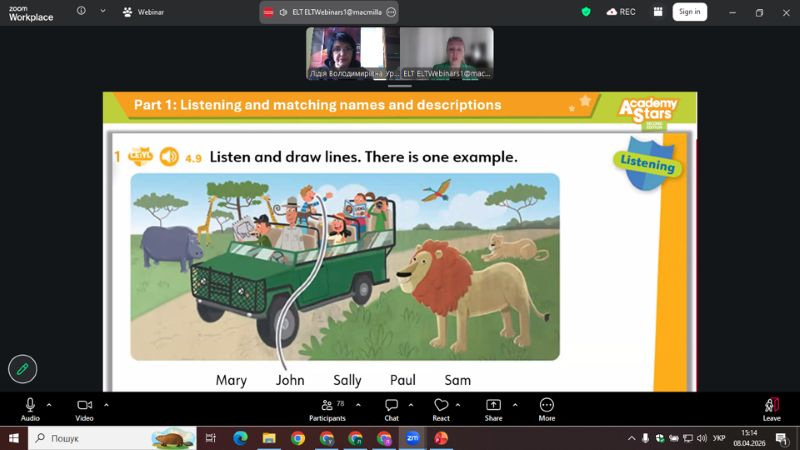This screenshot has width=800, height=450.
Task: Open the tray volume icon
Action: (x=702, y=438)
